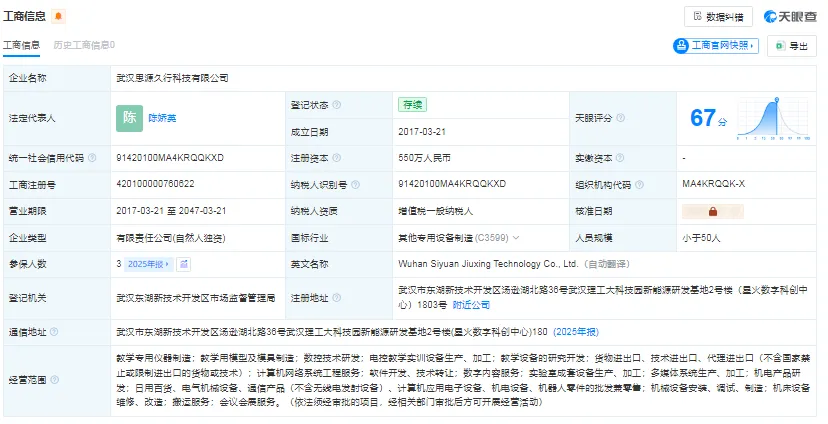Click the orange bell alert icon beside 工商信息
This screenshot has width=828, height=424.
pyautogui.click(x=58, y=16)
